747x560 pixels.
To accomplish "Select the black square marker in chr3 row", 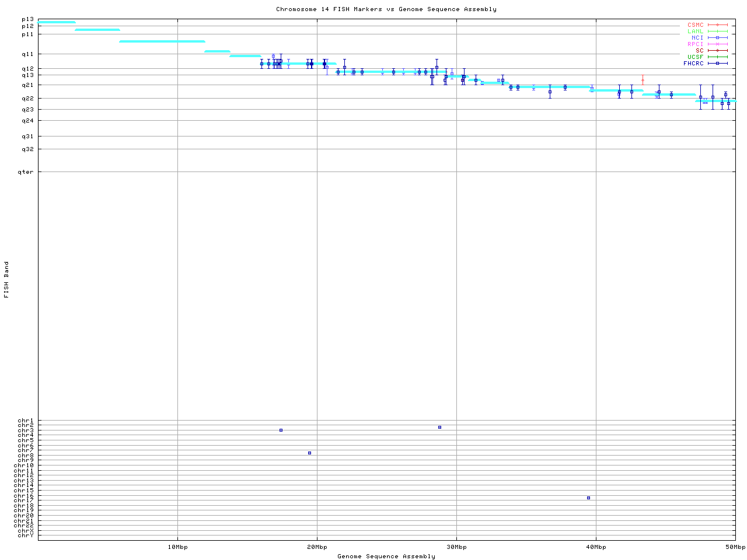I will (281, 430).
